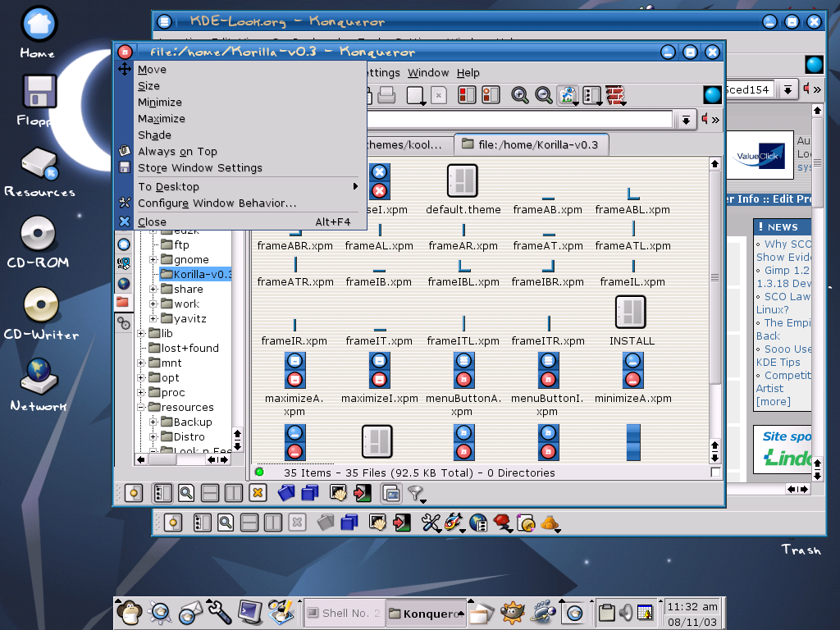Open the K menu monkey icon on panel
The height and width of the screenshot is (630, 840).
[129, 612]
